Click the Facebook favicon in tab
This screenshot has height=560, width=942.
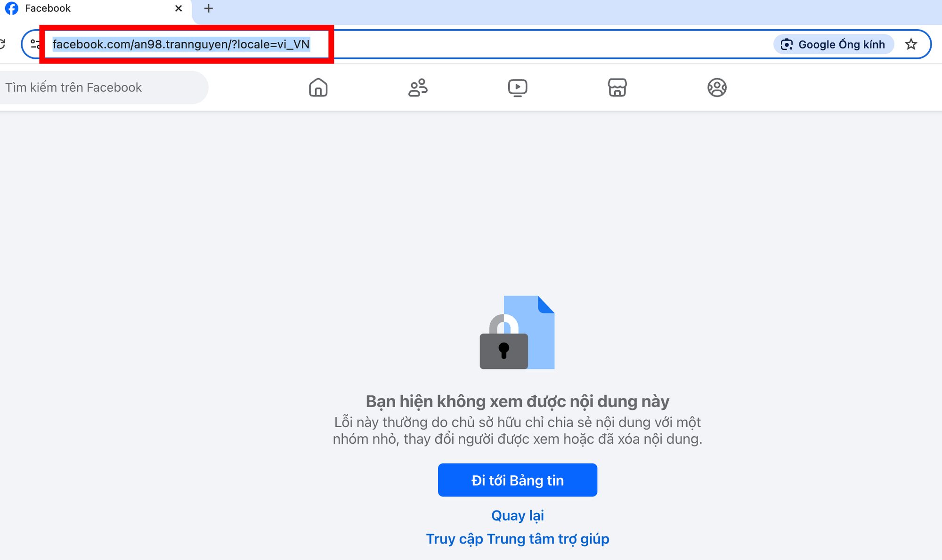(11, 8)
